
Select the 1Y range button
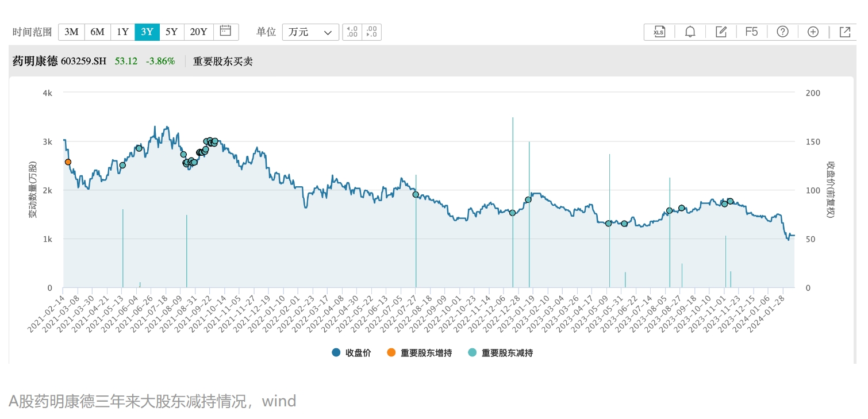coord(122,32)
